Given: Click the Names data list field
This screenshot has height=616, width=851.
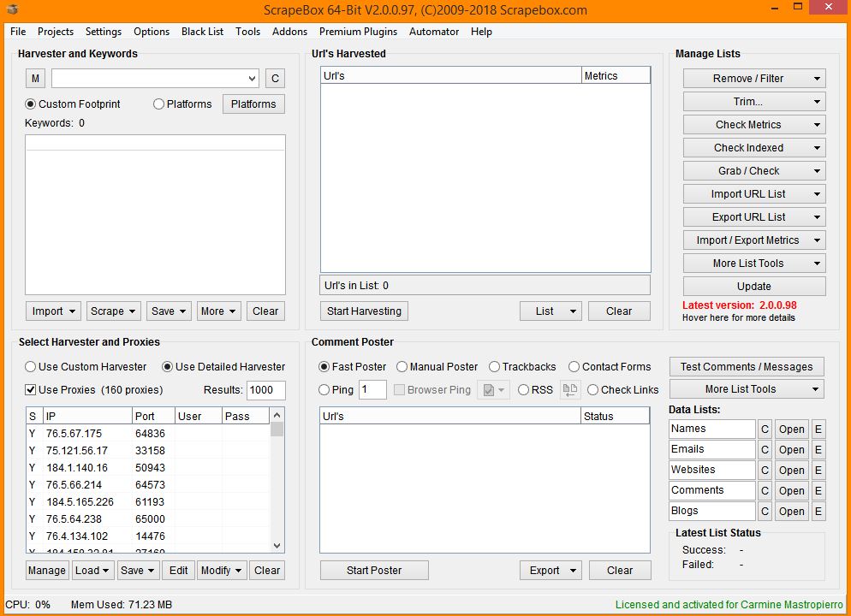Looking at the screenshot, I should coord(712,429).
